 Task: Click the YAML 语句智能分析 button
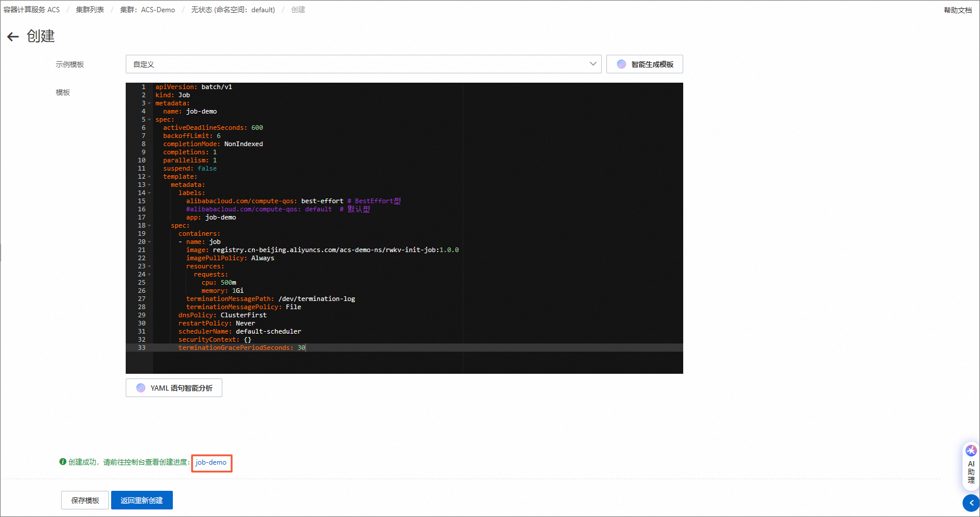click(x=174, y=388)
